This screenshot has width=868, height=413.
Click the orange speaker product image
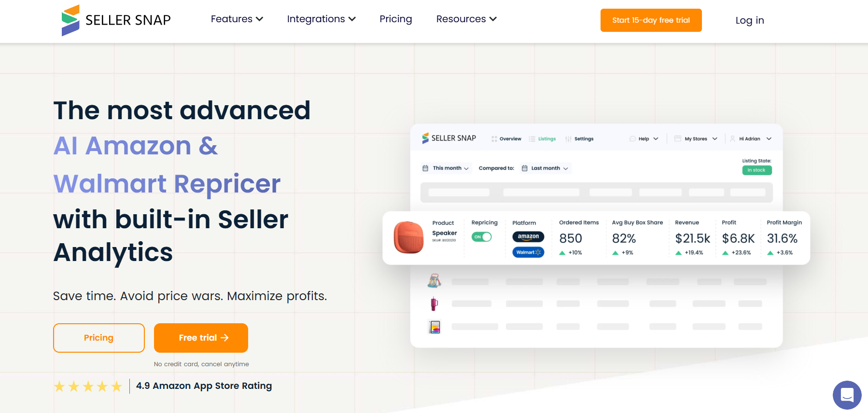click(x=408, y=237)
